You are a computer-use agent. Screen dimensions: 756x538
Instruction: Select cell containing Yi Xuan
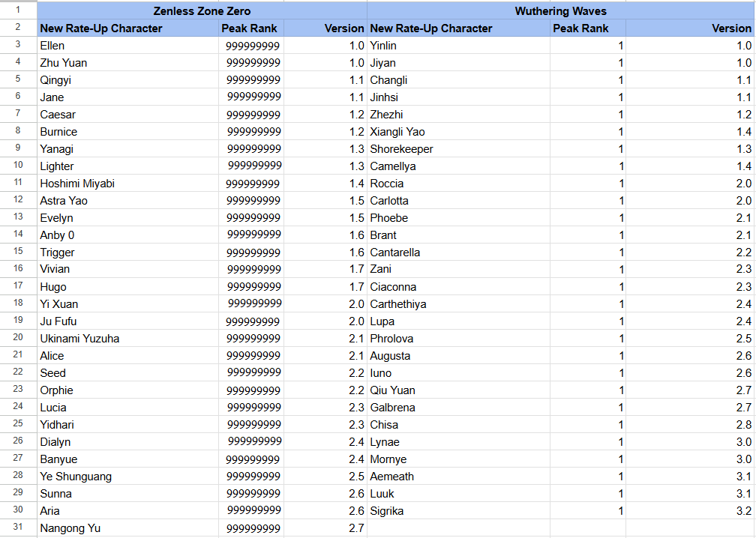tap(127, 304)
